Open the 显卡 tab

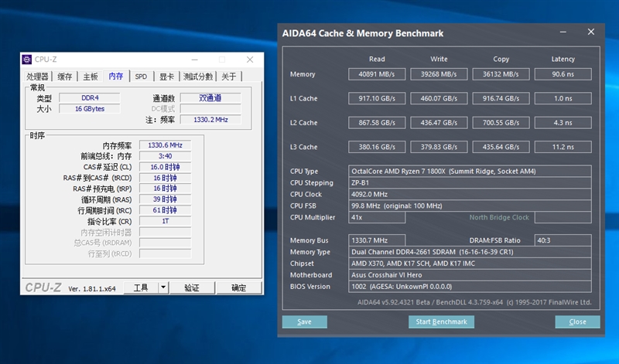pos(166,77)
